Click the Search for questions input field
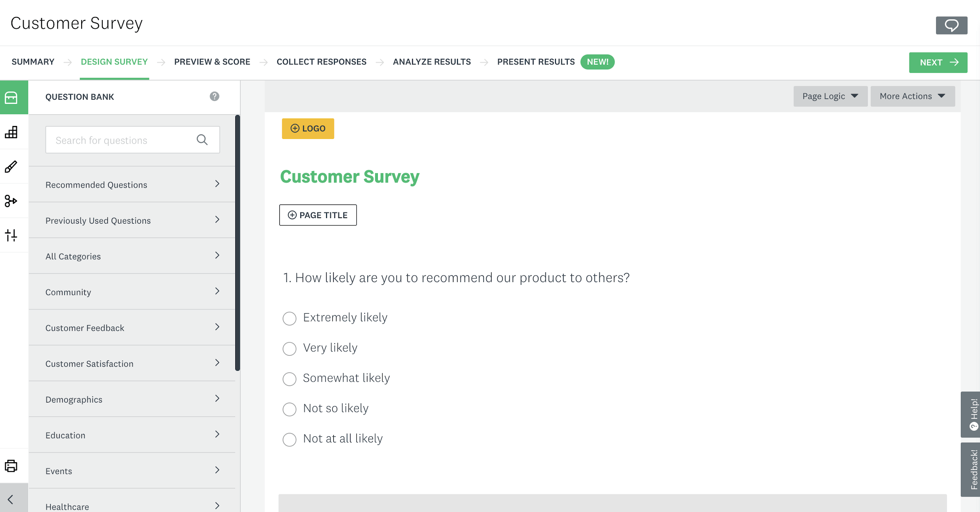The width and height of the screenshot is (980, 512). pos(132,140)
